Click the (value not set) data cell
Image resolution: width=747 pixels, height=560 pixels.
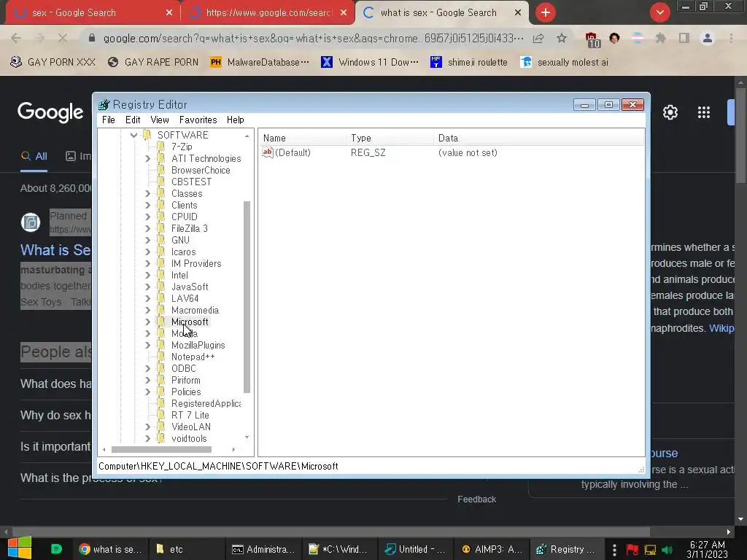(x=468, y=153)
